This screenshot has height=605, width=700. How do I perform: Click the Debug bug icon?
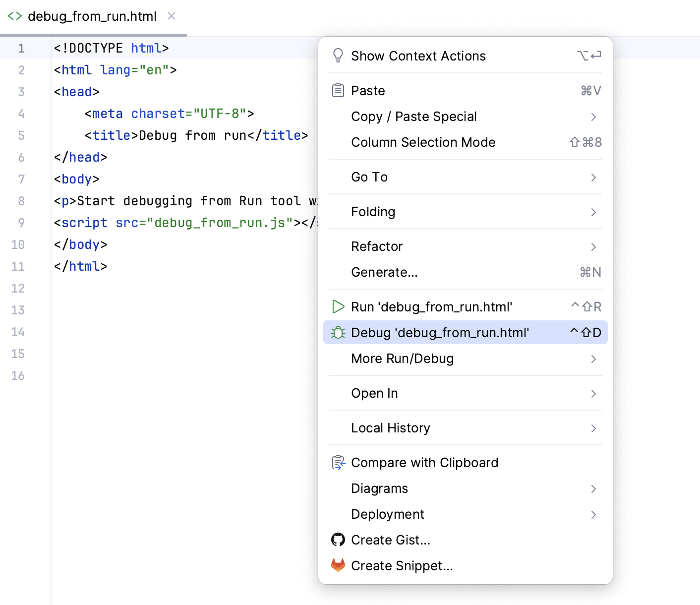tap(338, 332)
